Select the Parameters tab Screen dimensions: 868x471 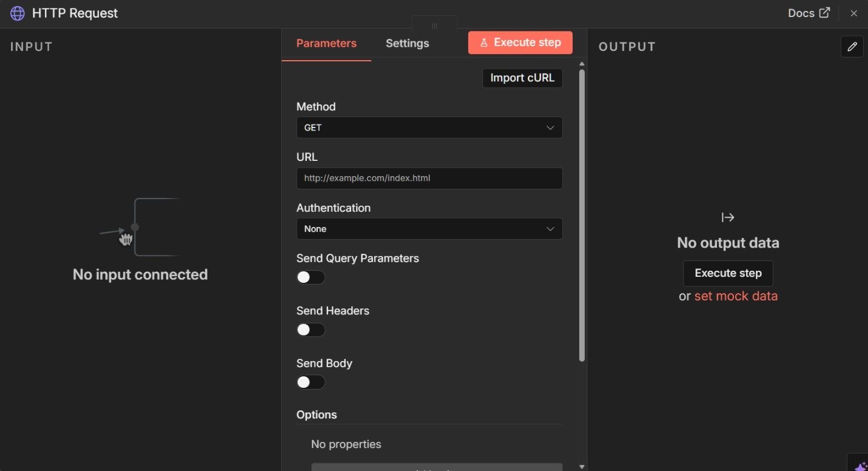(326, 44)
